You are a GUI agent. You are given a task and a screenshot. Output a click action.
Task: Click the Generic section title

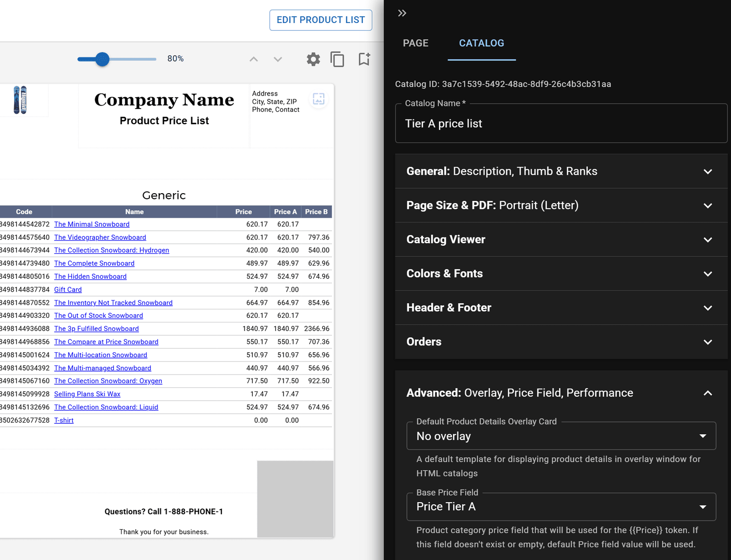tap(164, 195)
